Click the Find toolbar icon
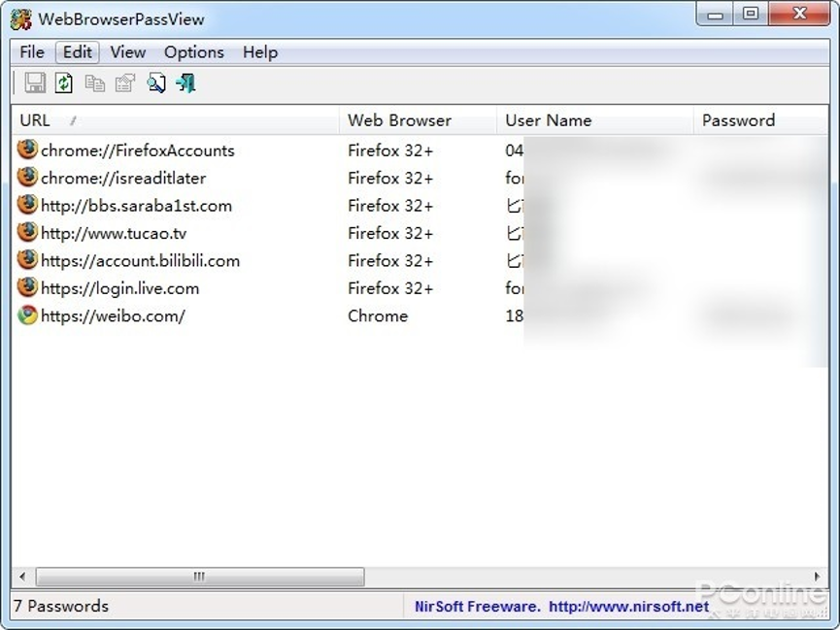 pos(156,83)
